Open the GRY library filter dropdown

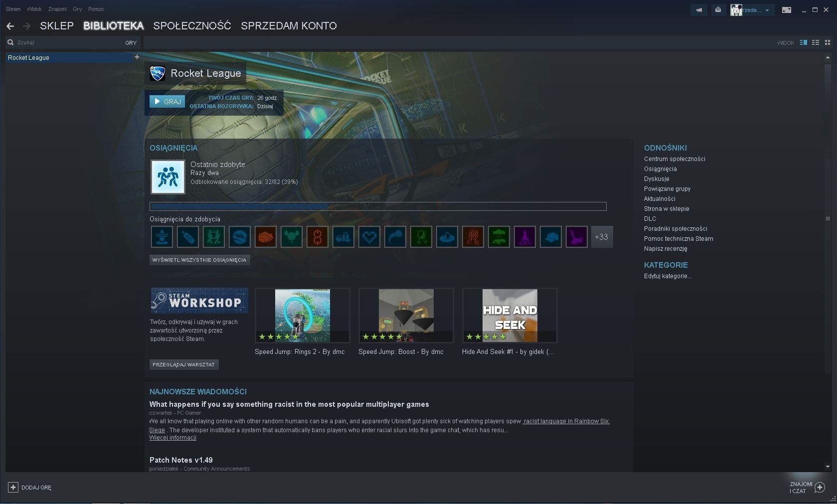coord(131,43)
